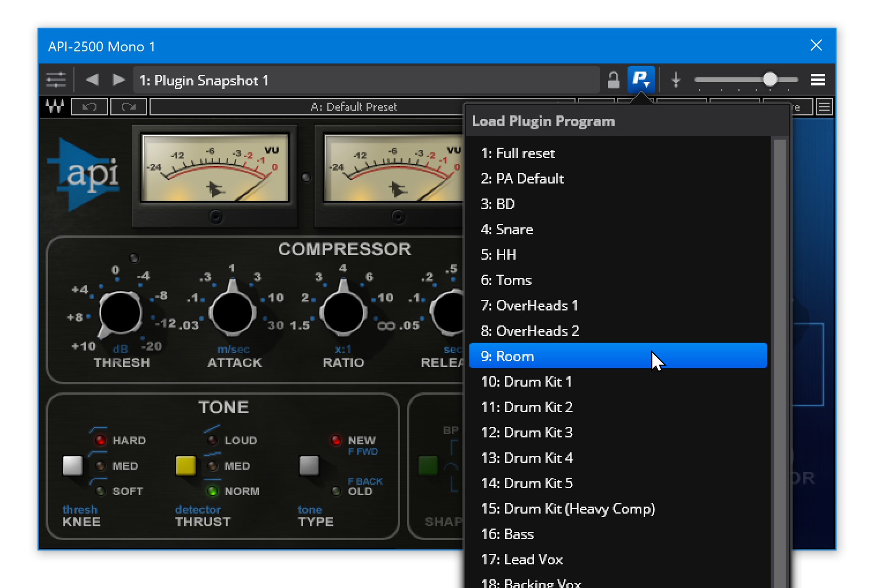
Task: Click the LOUD thrust LED
Action: pos(212,440)
